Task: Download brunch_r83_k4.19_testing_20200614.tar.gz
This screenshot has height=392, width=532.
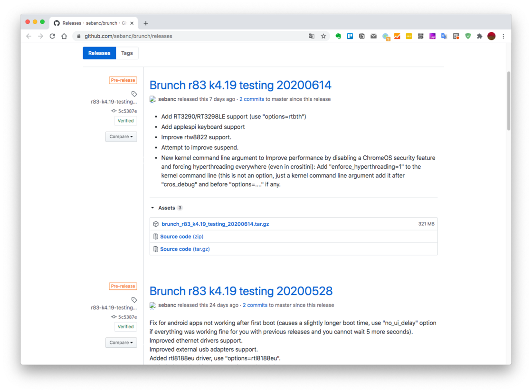Action: point(215,224)
